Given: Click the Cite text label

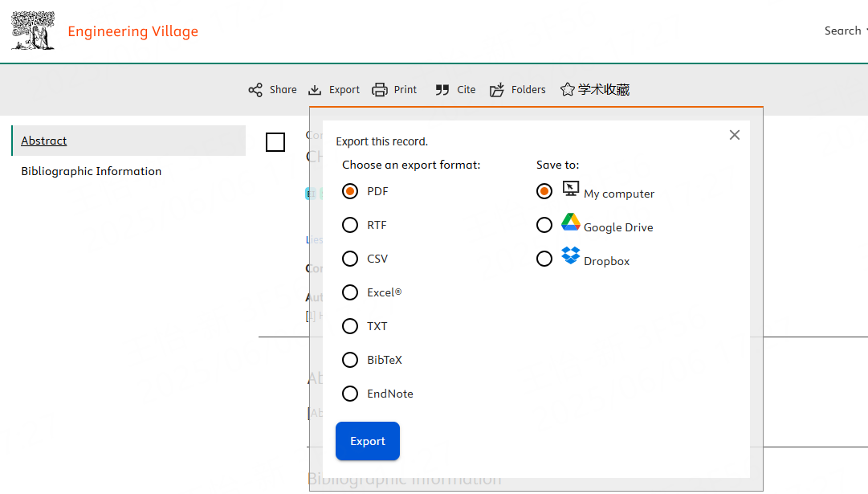Looking at the screenshot, I should coord(466,90).
